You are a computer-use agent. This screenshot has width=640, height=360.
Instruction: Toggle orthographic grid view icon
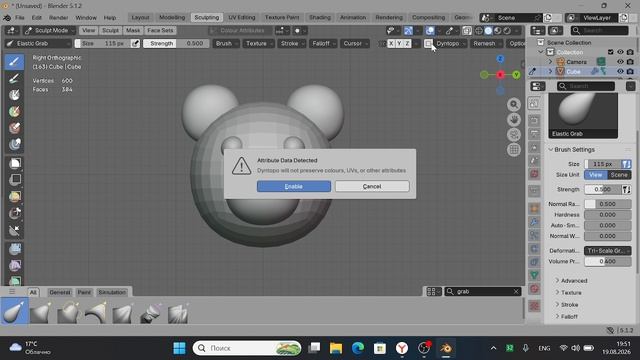(x=514, y=150)
